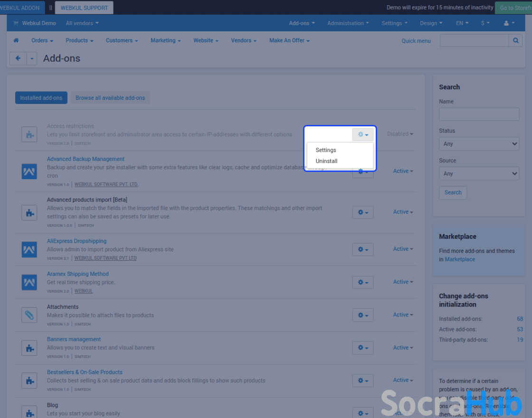Click Bestsellers & On-Sale Products puzzle icon
The width and height of the screenshot is (532, 418).
point(29,380)
